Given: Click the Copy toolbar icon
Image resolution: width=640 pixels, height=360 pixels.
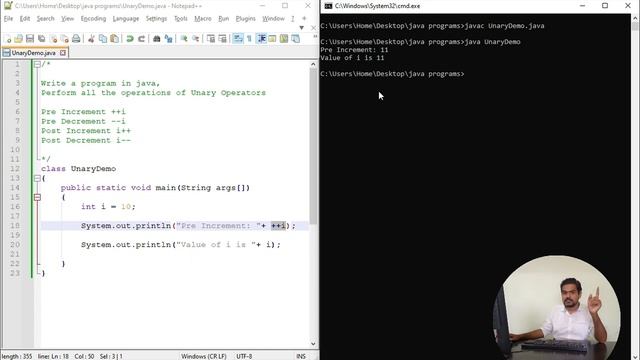Looking at the screenshot, I should pyautogui.click(x=103, y=39).
